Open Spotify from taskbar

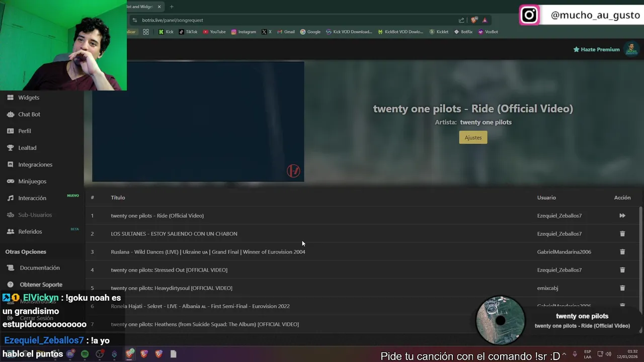85,354
